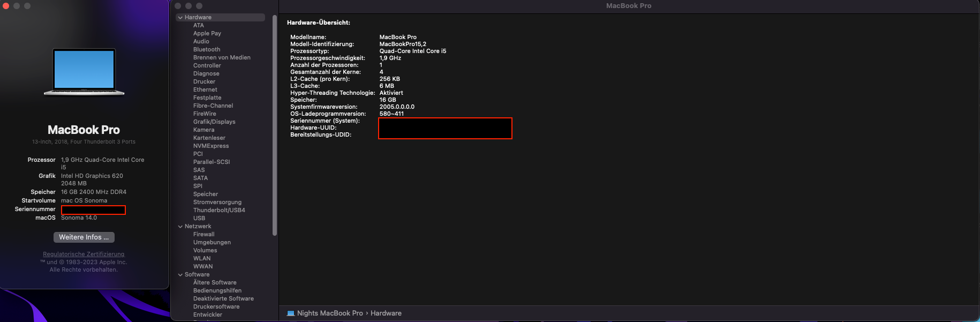Open Speicher under Hardware list
980x322 pixels.
tap(206, 194)
